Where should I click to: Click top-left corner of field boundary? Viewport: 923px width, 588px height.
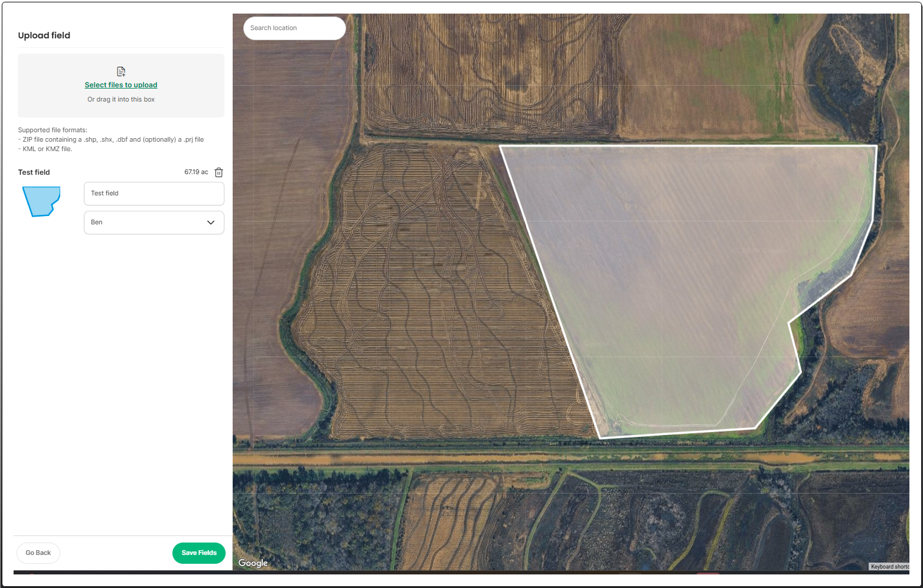(500, 146)
